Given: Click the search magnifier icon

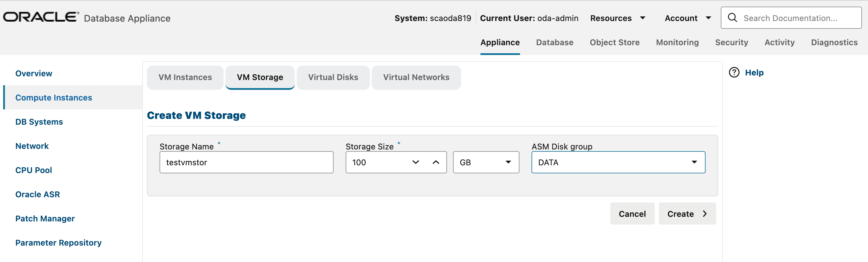Looking at the screenshot, I should (x=733, y=18).
